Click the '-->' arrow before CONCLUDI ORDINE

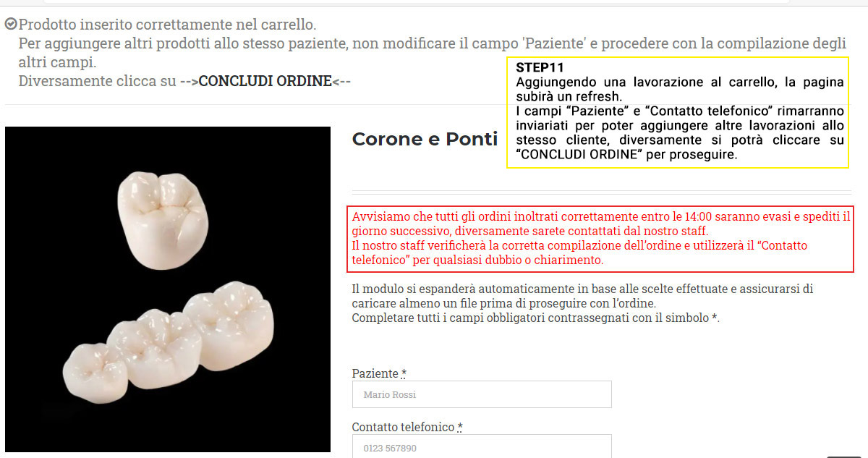189,81
